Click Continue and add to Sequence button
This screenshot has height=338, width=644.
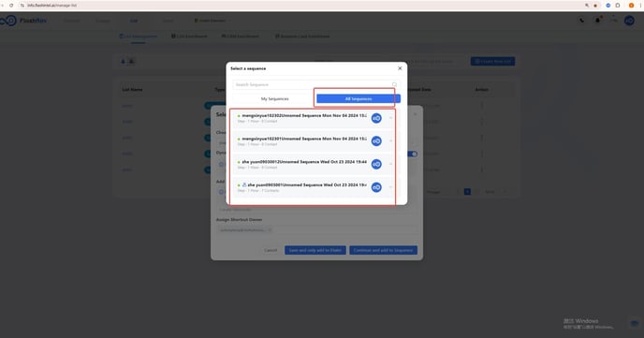pyautogui.click(x=383, y=250)
